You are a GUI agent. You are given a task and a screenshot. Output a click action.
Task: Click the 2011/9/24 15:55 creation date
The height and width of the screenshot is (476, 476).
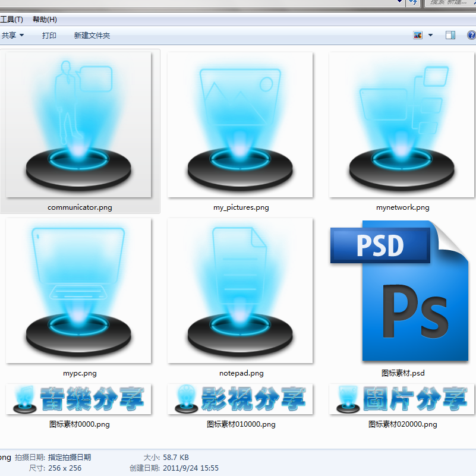[191, 468]
